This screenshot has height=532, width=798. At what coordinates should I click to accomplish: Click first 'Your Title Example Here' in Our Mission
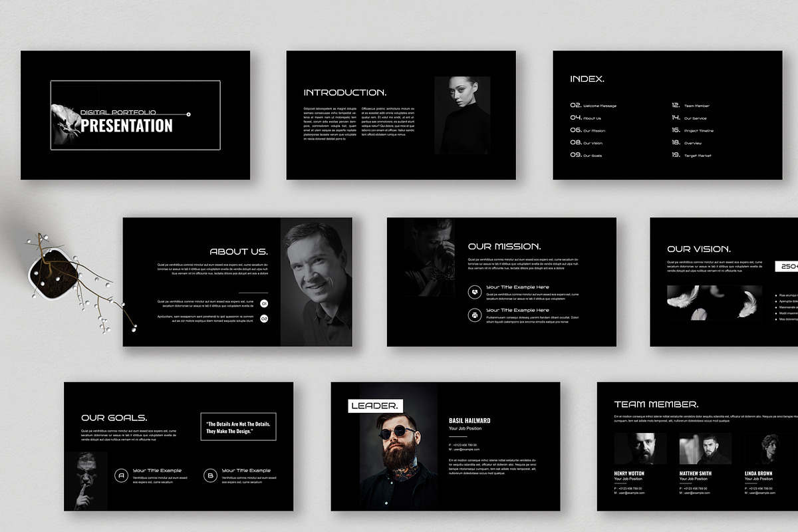tap(518, 287)
